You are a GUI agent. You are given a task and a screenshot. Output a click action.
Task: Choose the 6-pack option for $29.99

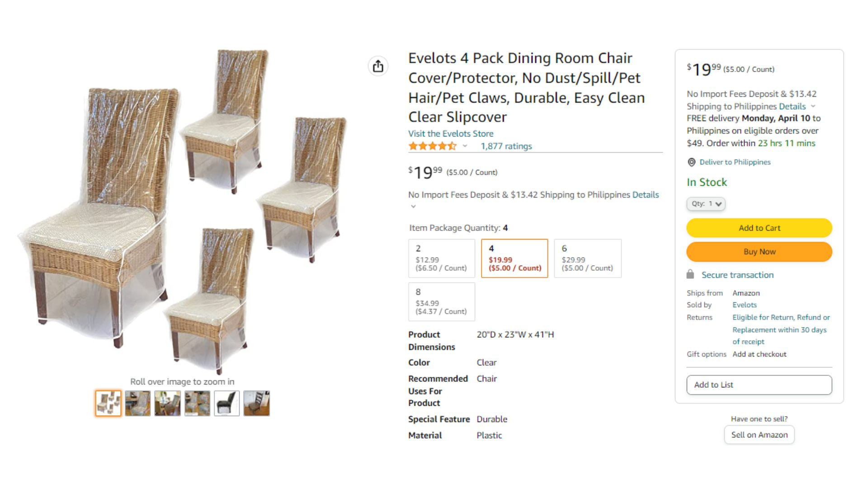[588, 258]
